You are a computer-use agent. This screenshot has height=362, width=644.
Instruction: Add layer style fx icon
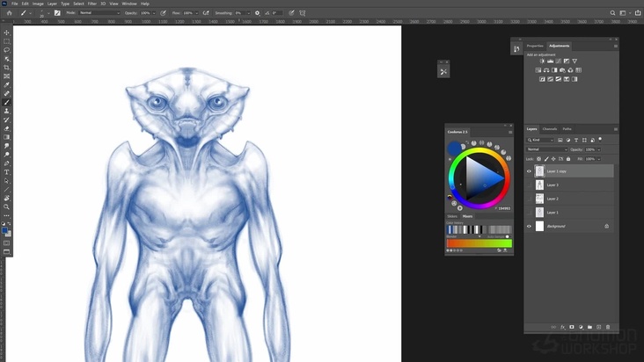[563, 327]
